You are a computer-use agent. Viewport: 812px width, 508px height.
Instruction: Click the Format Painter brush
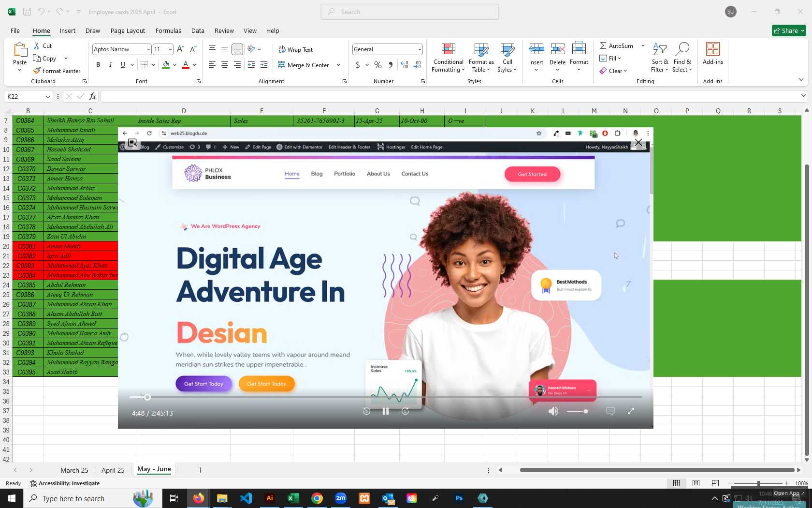click(37, 71)
